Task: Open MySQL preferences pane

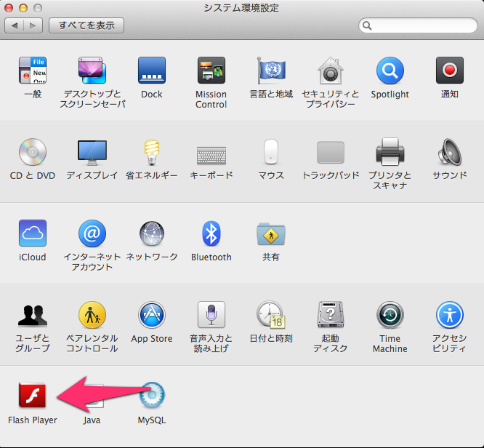Action: point(152,396)
